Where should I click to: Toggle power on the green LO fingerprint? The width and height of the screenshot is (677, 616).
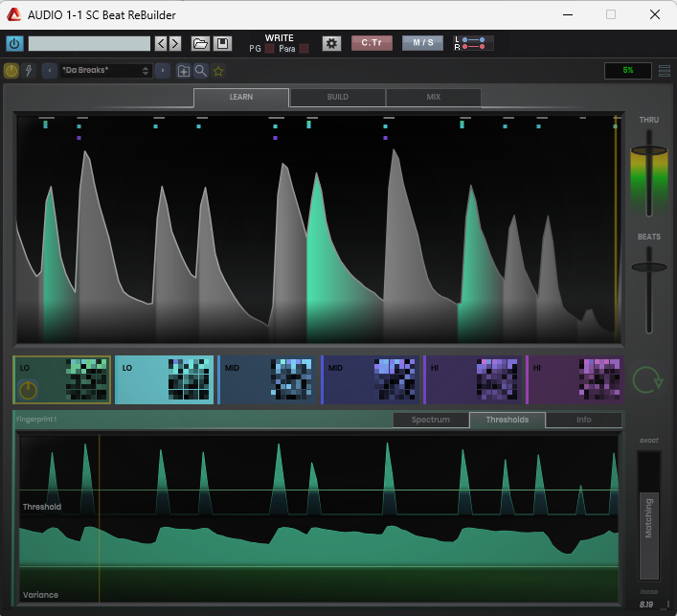(28, 391)
